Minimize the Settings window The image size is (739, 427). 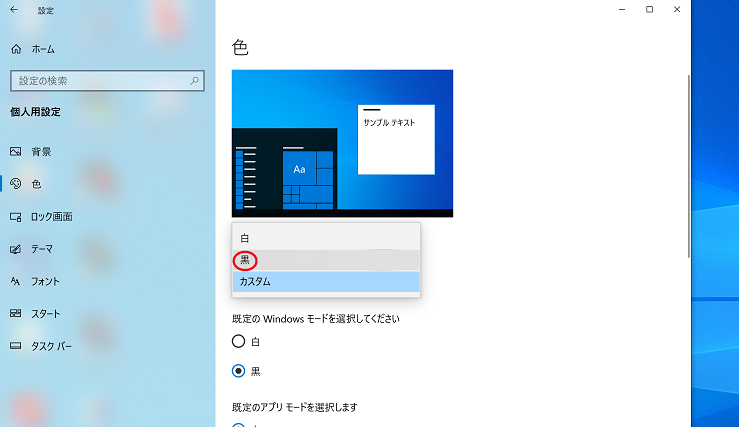pos(622,9)
